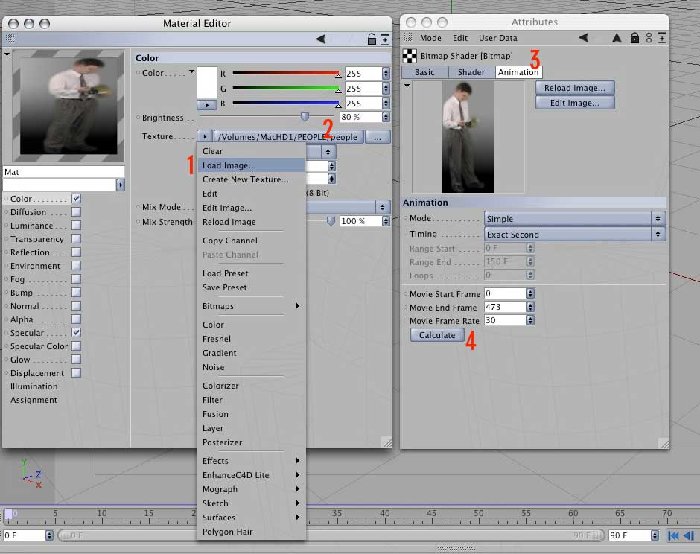This screenshot has height=554, width=700.
Task: Click the Calculate button
Action: 438,335
